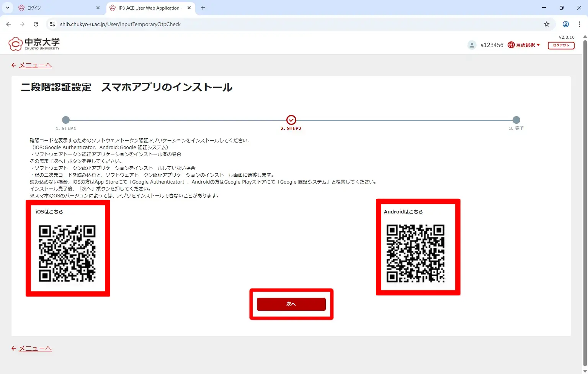Click the back arrow beside top メニューへ
588x374 pixels.
click(x=14, y=65)
